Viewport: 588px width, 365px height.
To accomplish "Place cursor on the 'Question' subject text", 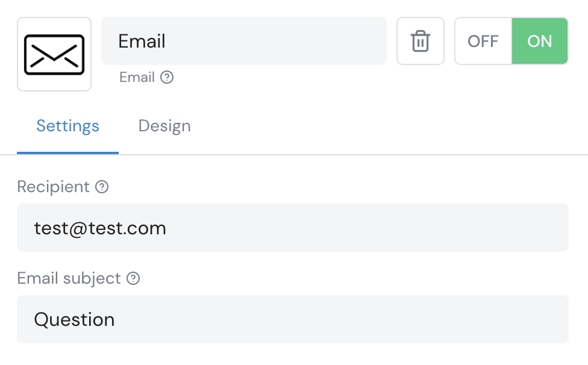I will point(74,319).
